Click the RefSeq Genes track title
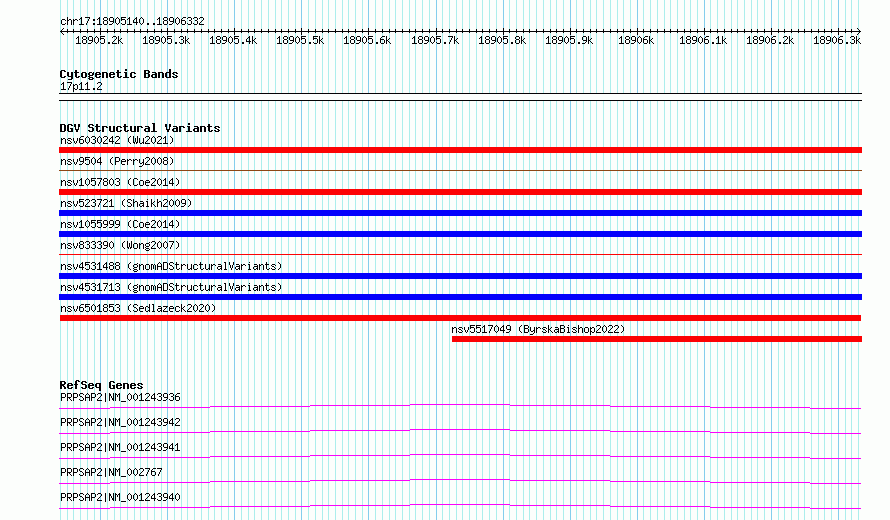The width and height of the screenshot is (890, 520). [x=101, y=385]
